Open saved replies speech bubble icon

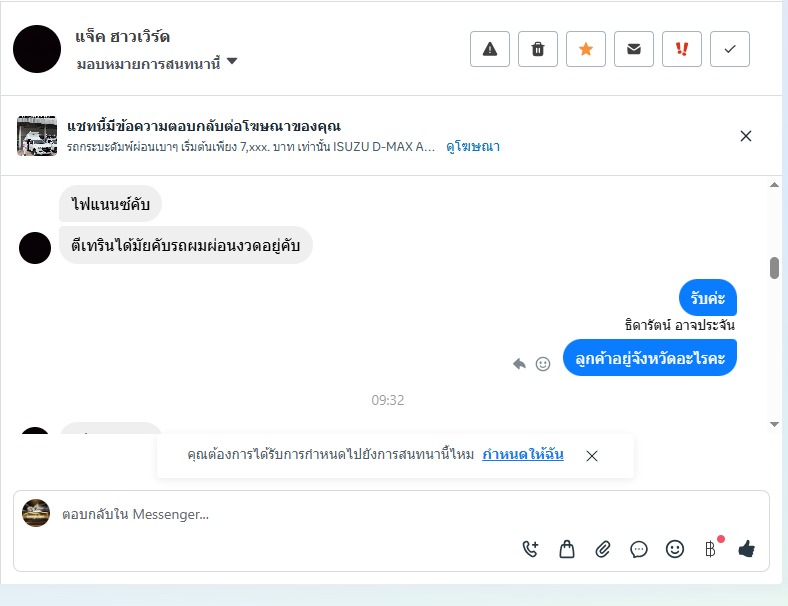click(639, 549)
